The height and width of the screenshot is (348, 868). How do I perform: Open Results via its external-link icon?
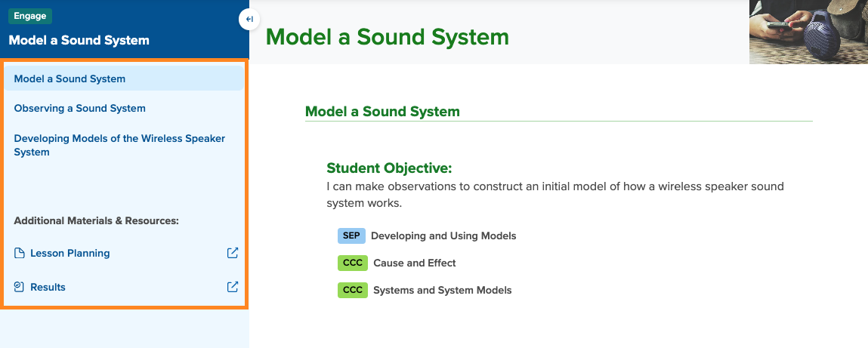(233, 287)
